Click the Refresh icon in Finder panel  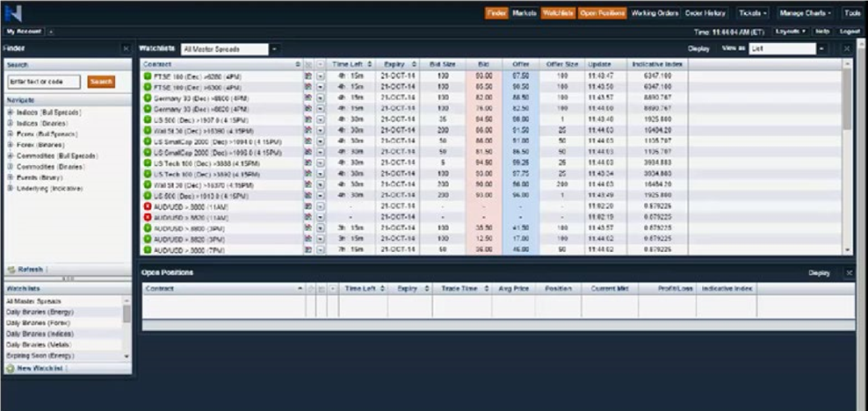coord(11,270)
